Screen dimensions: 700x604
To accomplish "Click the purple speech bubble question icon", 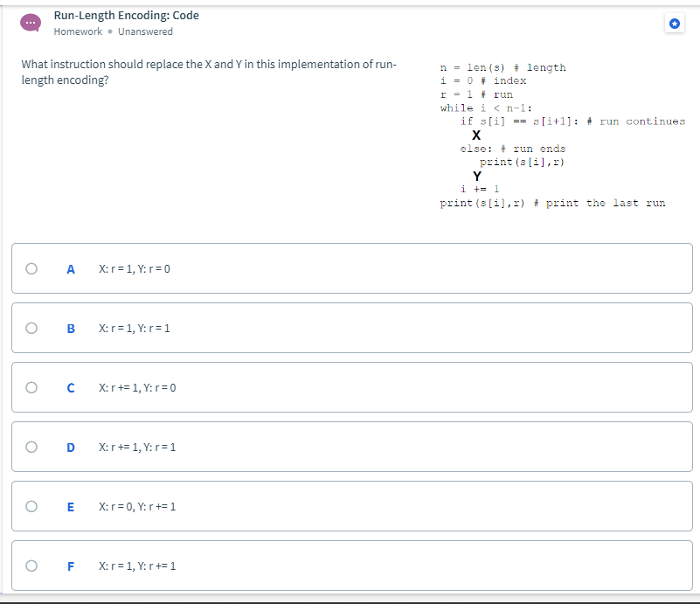I will (31, 23).
